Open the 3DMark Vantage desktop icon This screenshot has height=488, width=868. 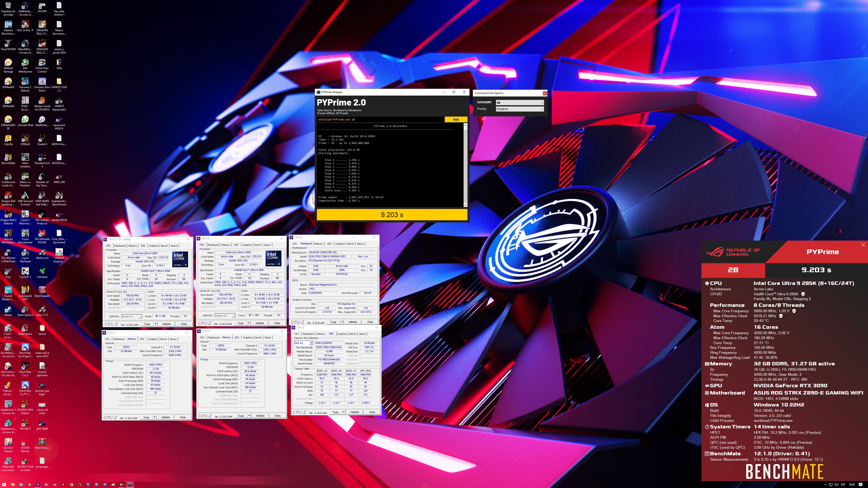click(x=8, y=66)
